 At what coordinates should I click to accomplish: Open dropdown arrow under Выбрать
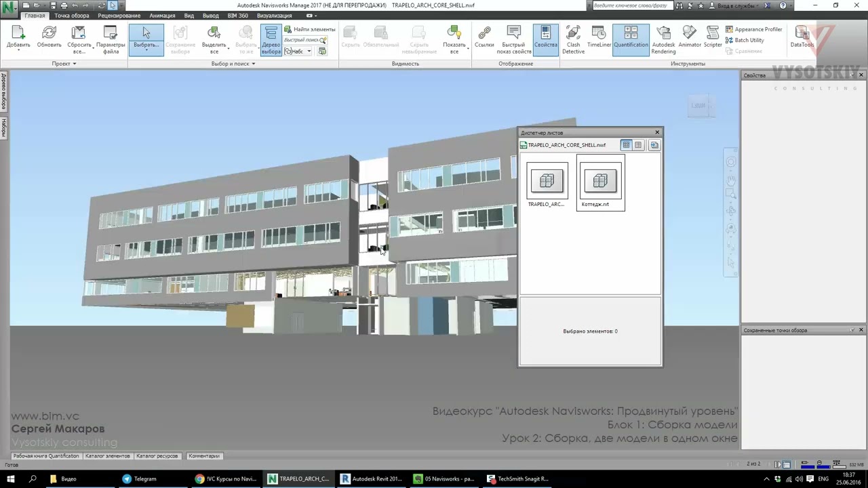146,51
